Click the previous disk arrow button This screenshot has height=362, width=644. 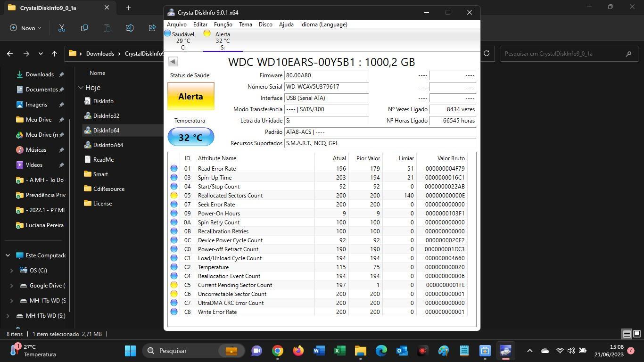[173, 61]
